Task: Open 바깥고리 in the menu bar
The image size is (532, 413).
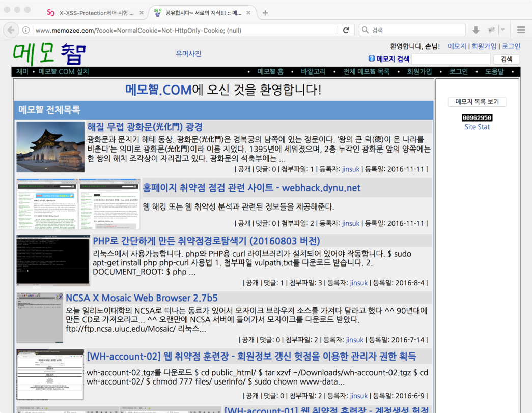Action: (313, 72)
